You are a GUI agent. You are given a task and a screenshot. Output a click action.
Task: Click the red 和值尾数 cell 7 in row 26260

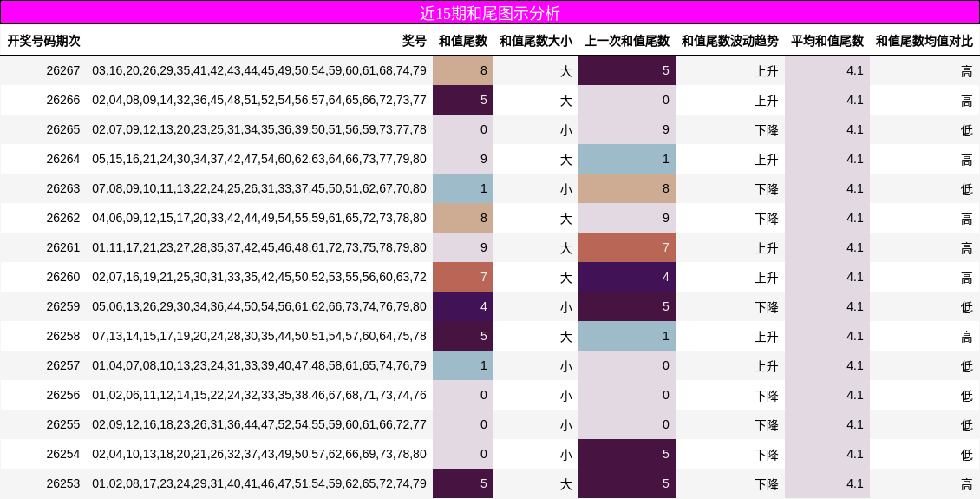463,277
